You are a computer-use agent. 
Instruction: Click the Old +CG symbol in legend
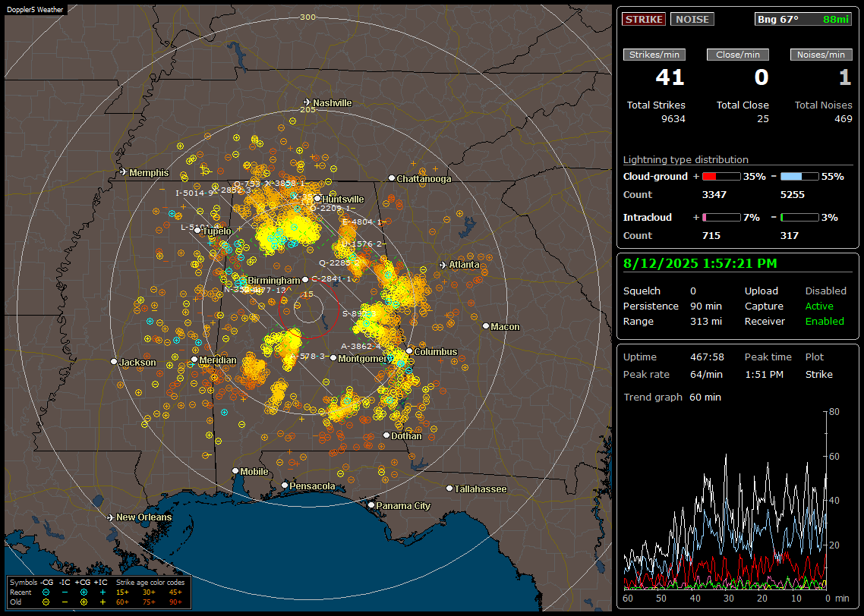tap(84, 602)
